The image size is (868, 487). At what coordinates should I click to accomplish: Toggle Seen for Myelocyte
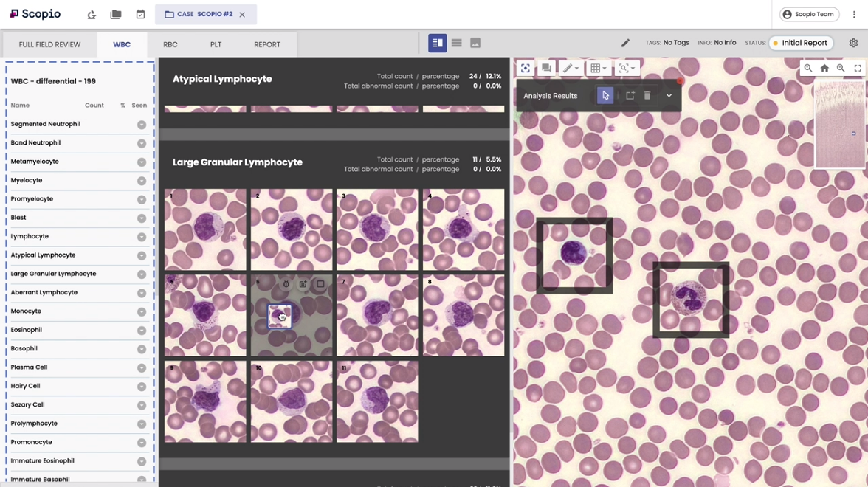click(142, 181)
